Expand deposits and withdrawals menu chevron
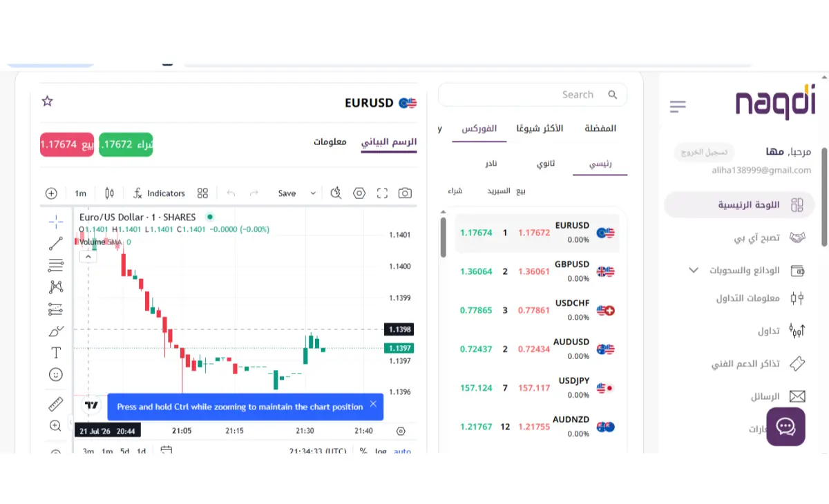 tap(694, 270)
